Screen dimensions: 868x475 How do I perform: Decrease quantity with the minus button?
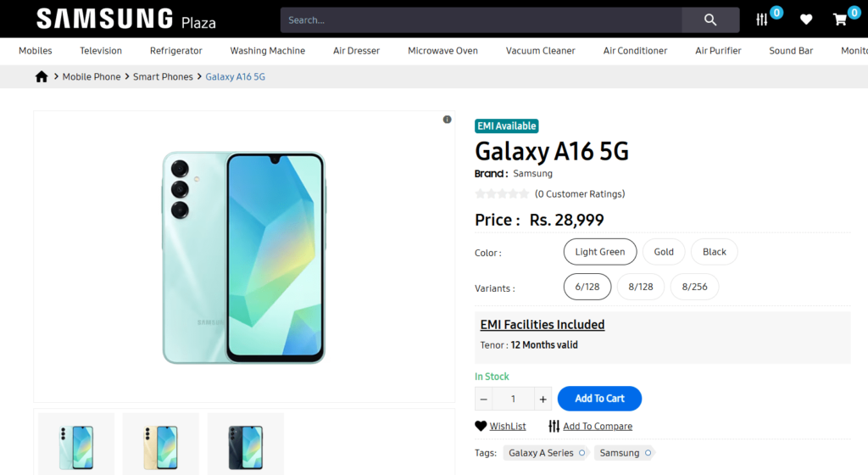click(x=483, y=399)
